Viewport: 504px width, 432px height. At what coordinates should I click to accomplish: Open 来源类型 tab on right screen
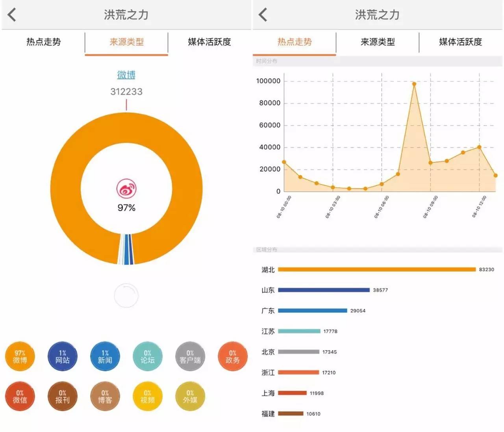point(378,42)
